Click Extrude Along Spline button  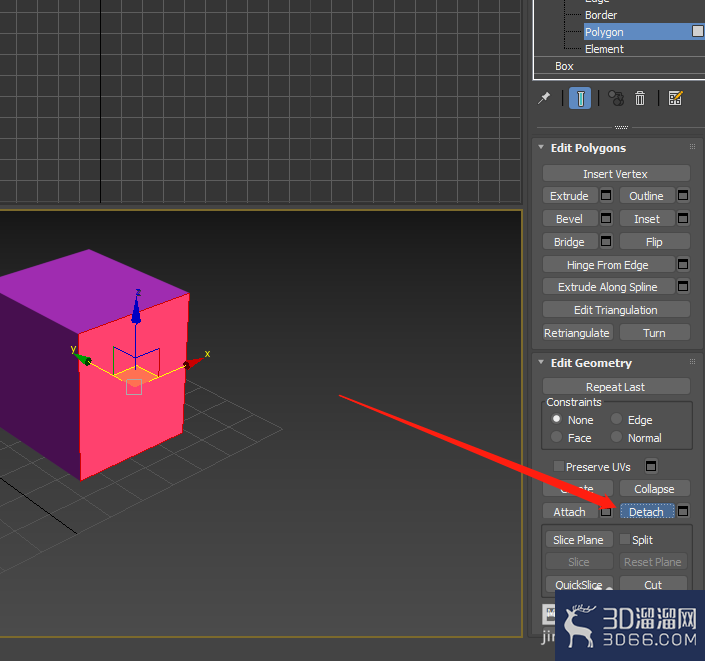(608, 287)
